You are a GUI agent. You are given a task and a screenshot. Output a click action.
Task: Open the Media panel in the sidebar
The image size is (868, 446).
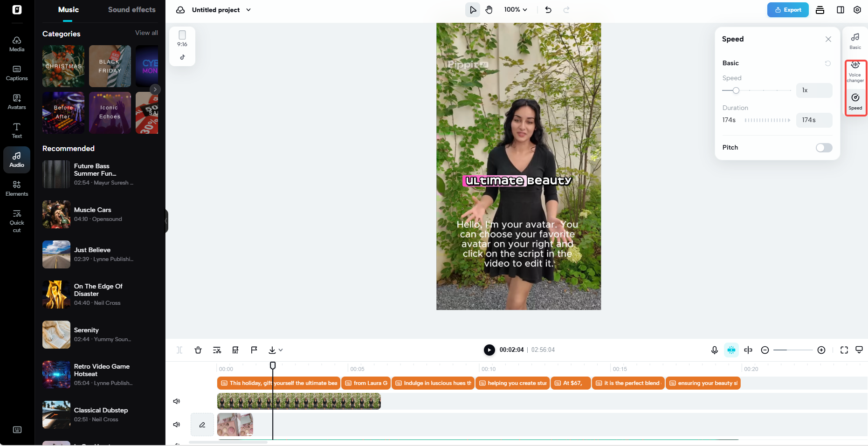17,44
